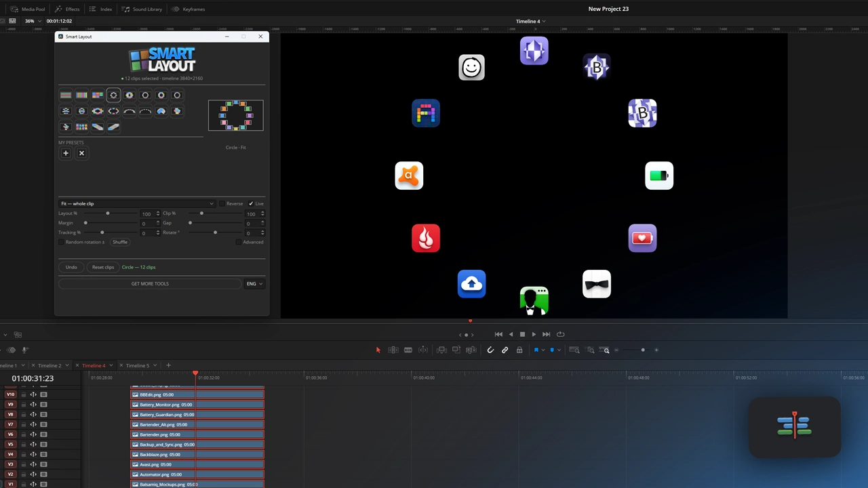Toggle the Snapping magnet icon
The width and height of the screenshot is (868, 488).
pos(490,350)
